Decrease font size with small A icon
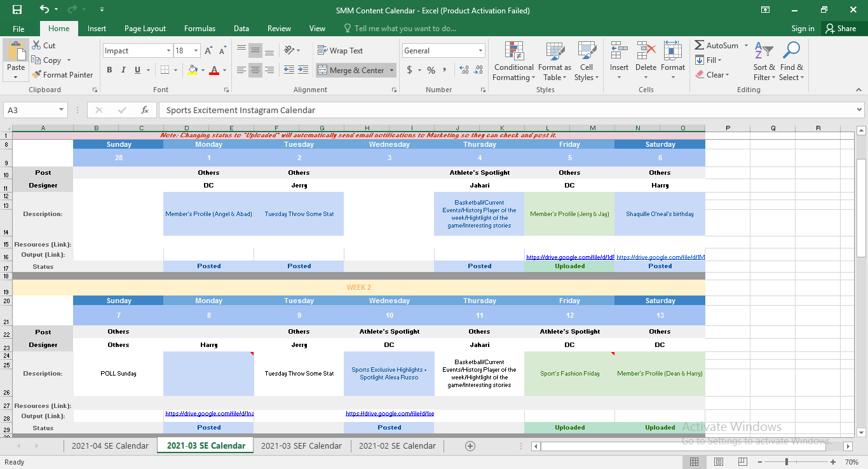The height and width of the screenshot is (469, 868). 223,51
